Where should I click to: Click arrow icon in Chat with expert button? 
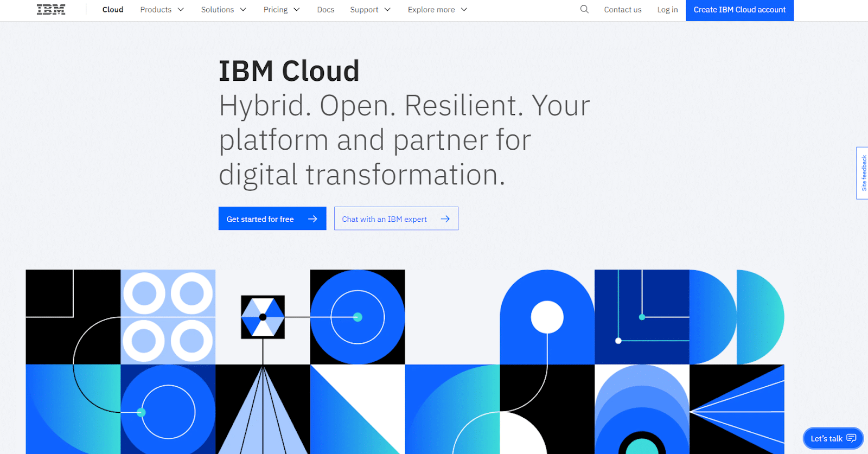click(445, 219)
